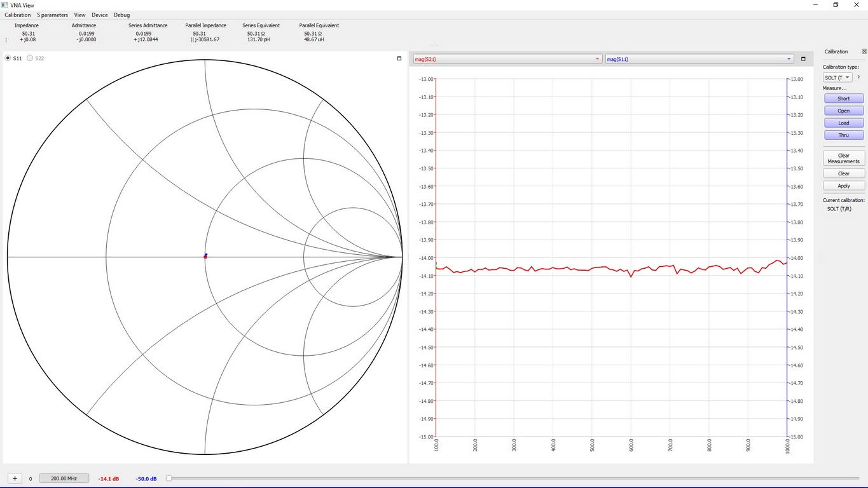This screenshot has width=868, height=488.
Task: Open the S parameters menu
Action: 52,15
